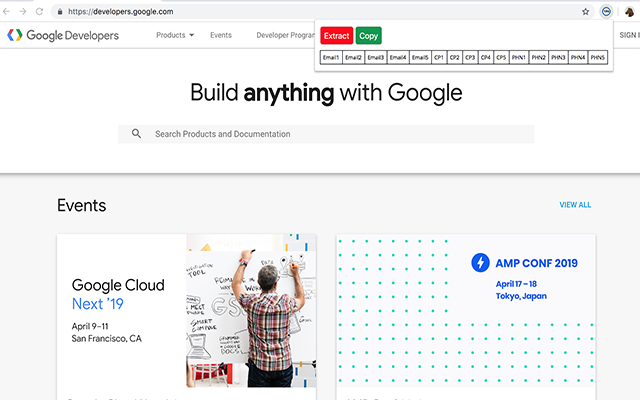
Task: Select the PHN2 cell
Action: [539, 58]
